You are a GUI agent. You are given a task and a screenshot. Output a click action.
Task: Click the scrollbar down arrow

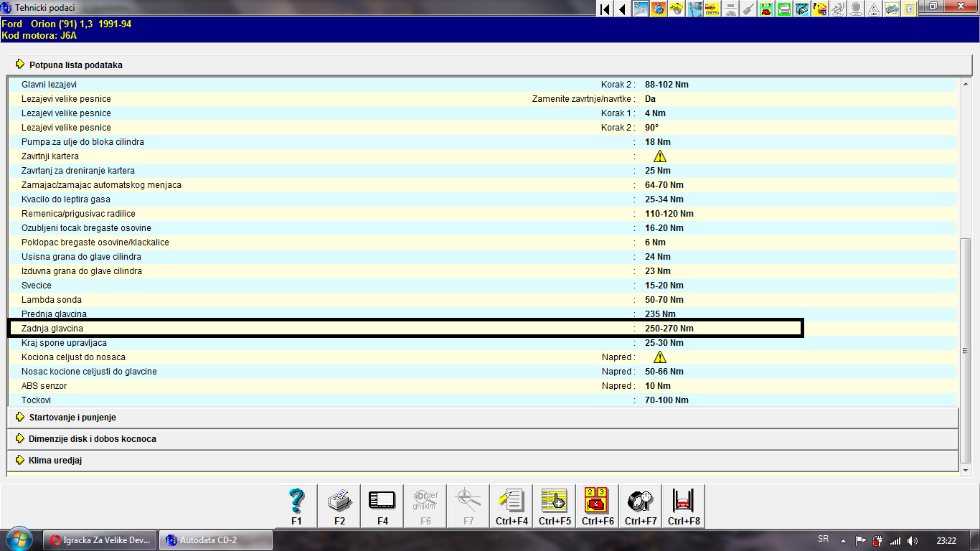[x=965, y=470]
